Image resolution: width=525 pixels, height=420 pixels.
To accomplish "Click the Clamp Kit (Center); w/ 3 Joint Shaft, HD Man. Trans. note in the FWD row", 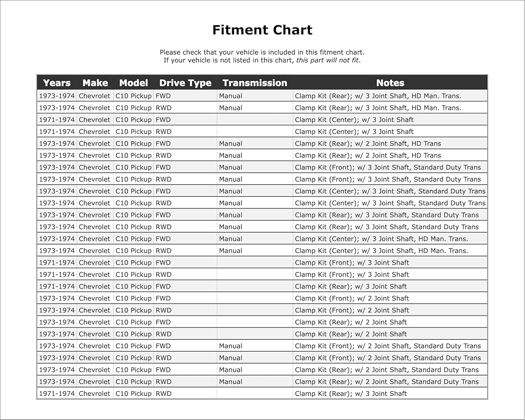I will 381,239.
